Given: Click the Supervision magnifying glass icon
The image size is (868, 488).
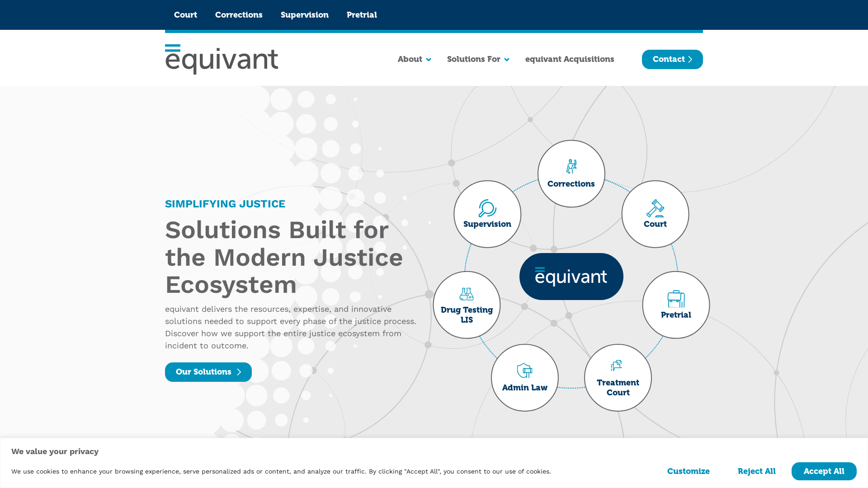Looking at the screenshot, I should [487, 208].
